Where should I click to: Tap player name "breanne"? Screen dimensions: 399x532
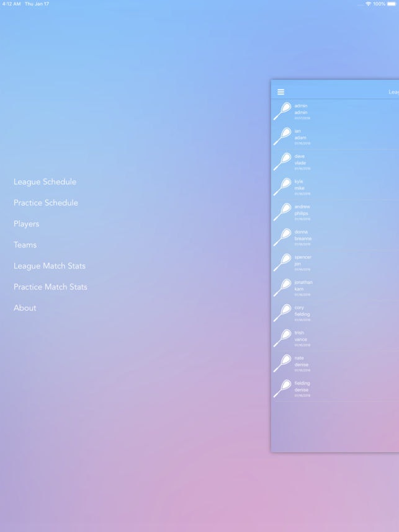point(303,239)
